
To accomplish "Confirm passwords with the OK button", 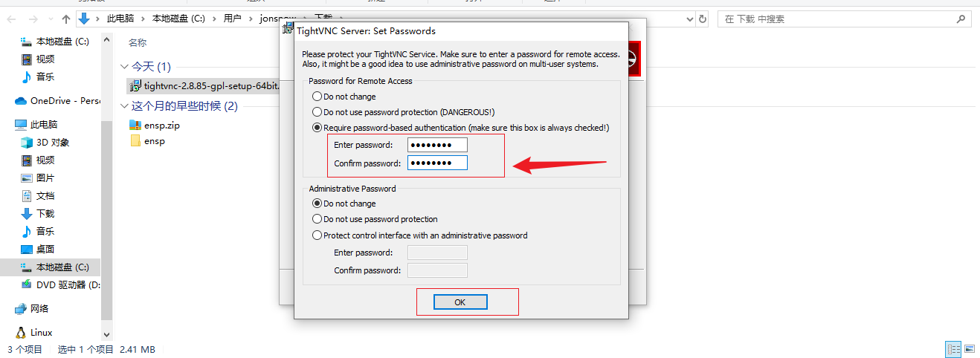I will [460, 302].
